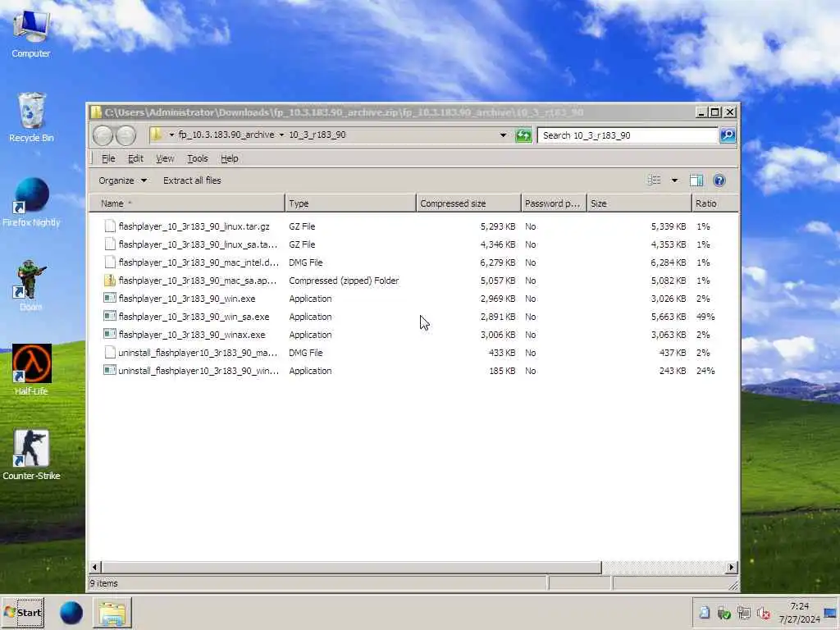840x630 pixels.
Task: Select the flashplayer win.exe application icon
Action: coord(110,299)
